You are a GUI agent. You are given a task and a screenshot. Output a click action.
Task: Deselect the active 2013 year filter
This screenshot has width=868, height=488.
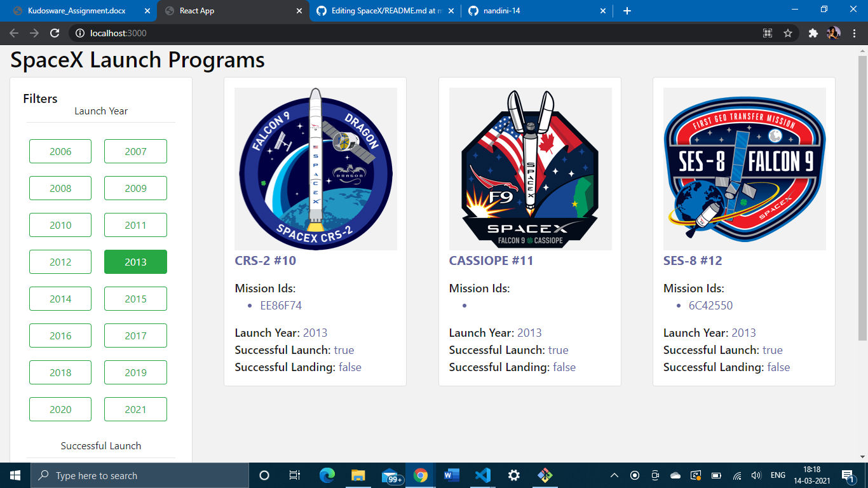pyautogui.click(x=135, y=262)
